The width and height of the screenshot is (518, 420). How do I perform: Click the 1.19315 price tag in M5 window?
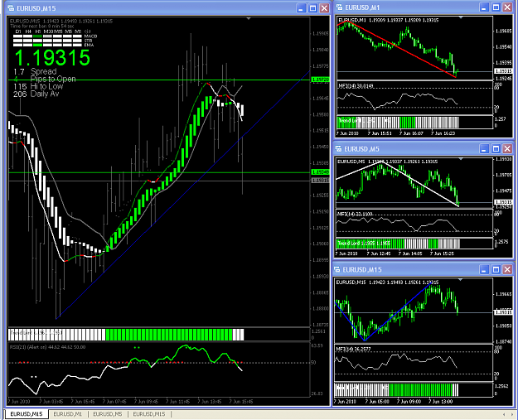503,202
